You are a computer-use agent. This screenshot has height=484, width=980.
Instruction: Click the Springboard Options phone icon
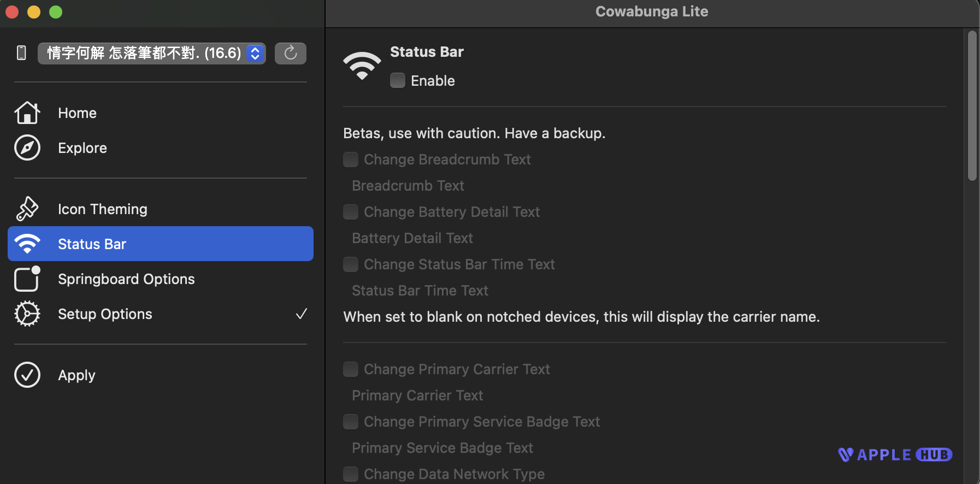point(27,279)
